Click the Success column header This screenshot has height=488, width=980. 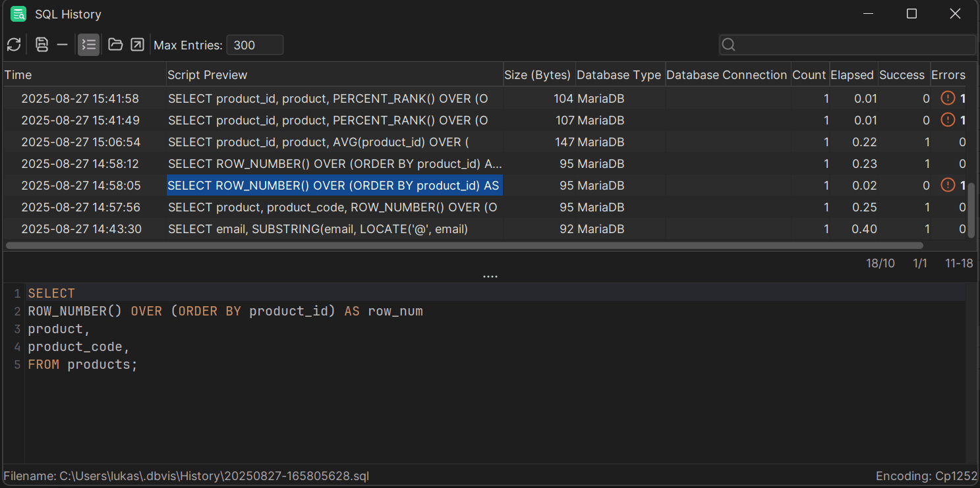pyautogui.click(x=903, y=75)
